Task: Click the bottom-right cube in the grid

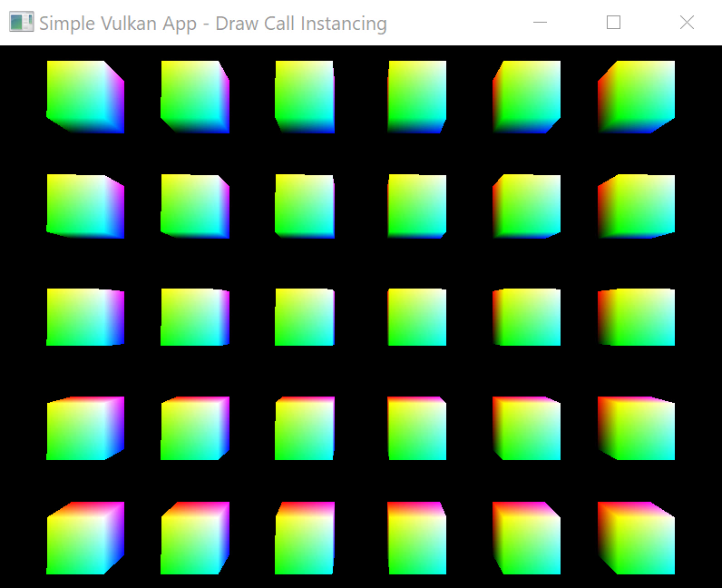Action: click(637, 538)
